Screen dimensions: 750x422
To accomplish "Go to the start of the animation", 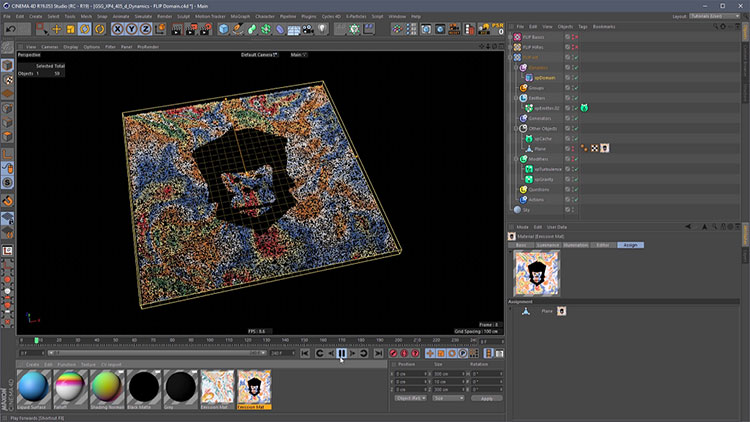I will [x=305, y=353].
